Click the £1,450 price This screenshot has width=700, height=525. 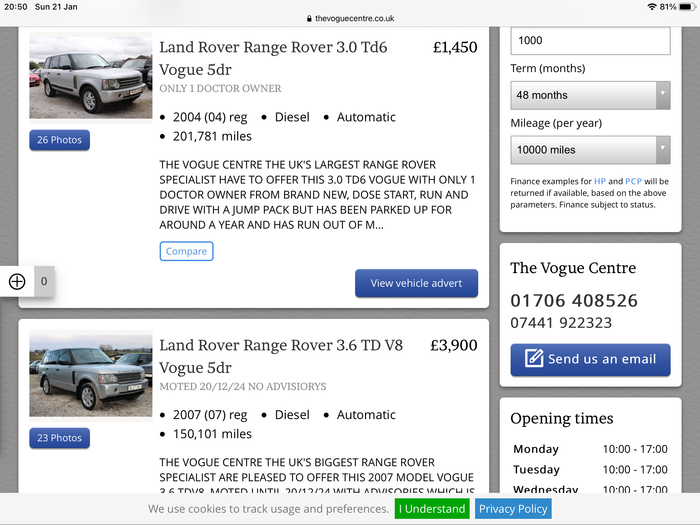(x=455, y=47)
